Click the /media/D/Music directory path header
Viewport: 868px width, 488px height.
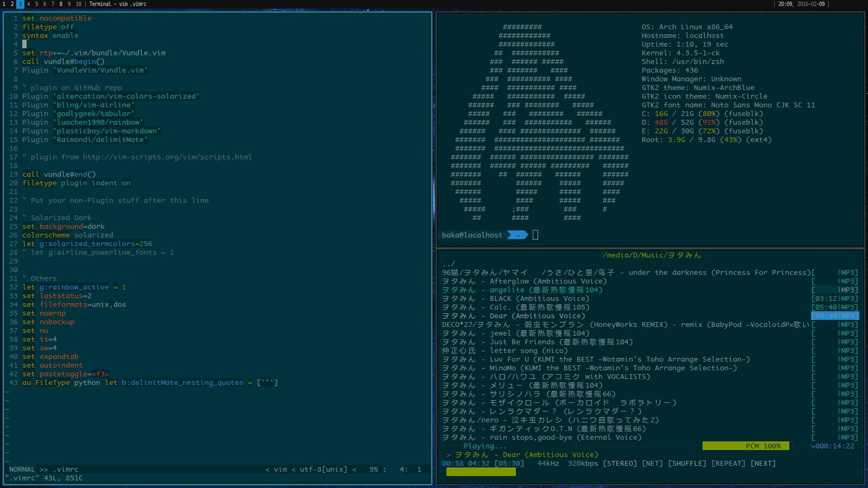point(651,255)
